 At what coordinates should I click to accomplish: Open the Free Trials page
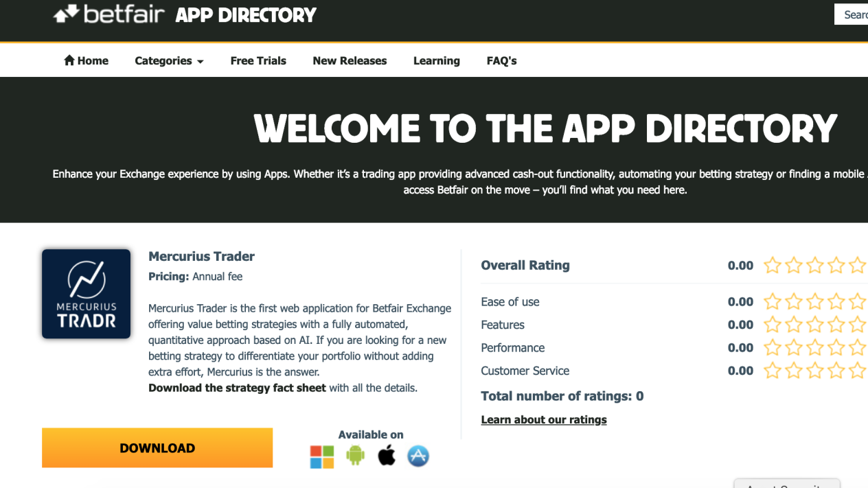(258, 60)
